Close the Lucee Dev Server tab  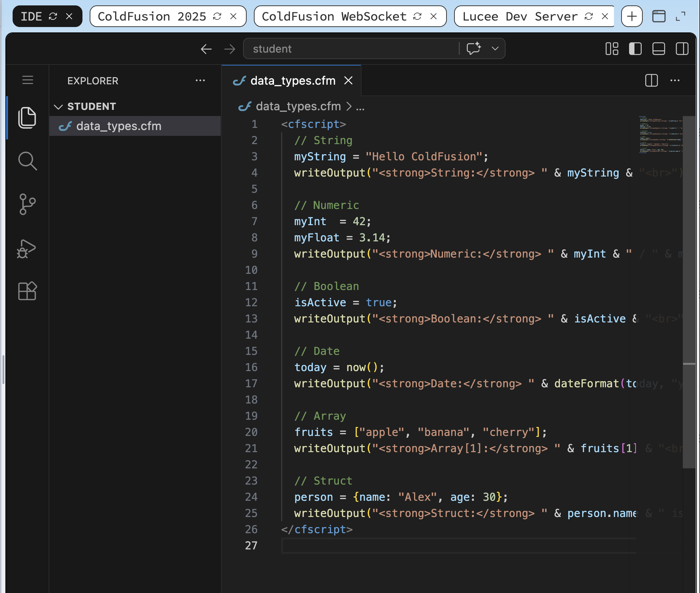[x=605, y=16]
